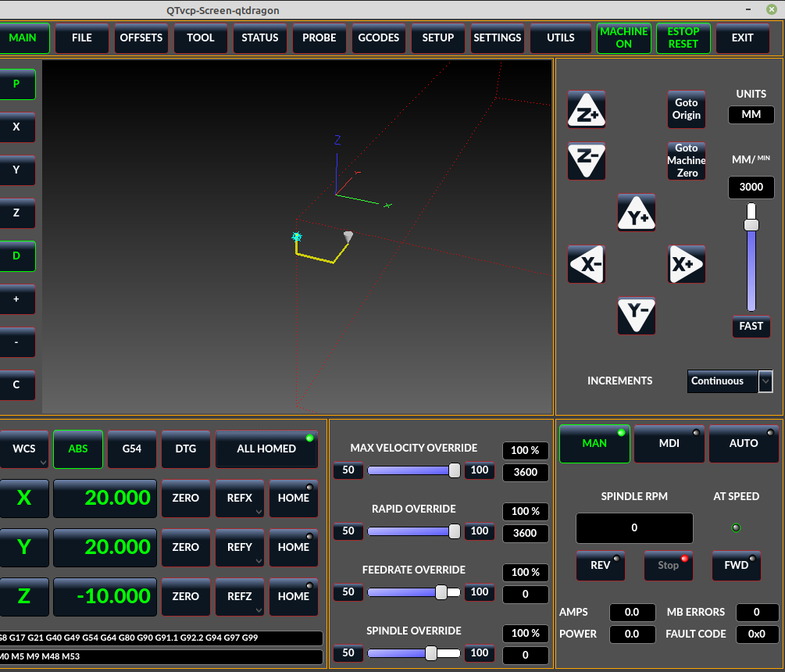Click the Z position readout -10.000
Image resolution: width=785 pixels, height=672 pixels.
[x=105, y=596]
